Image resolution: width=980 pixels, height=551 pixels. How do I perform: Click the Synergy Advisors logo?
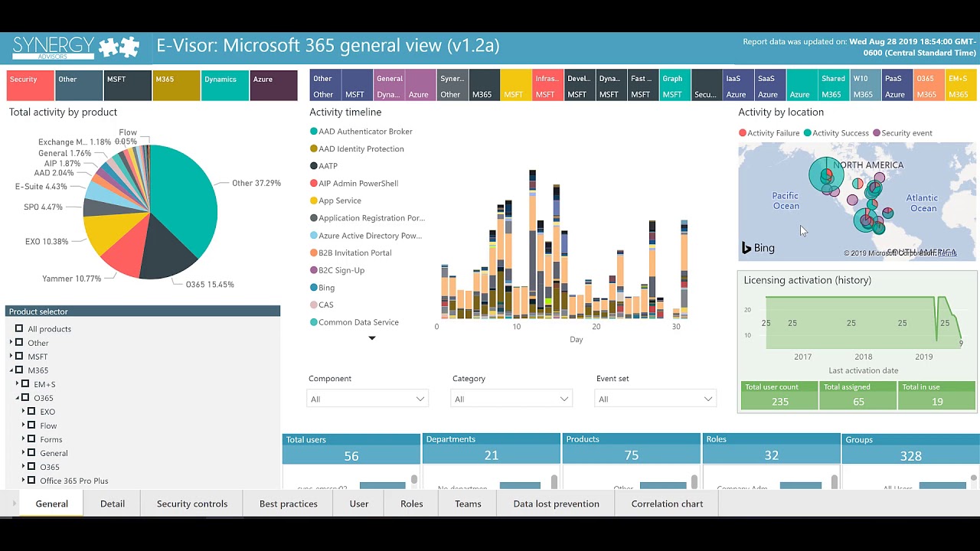tap(76, 47)
